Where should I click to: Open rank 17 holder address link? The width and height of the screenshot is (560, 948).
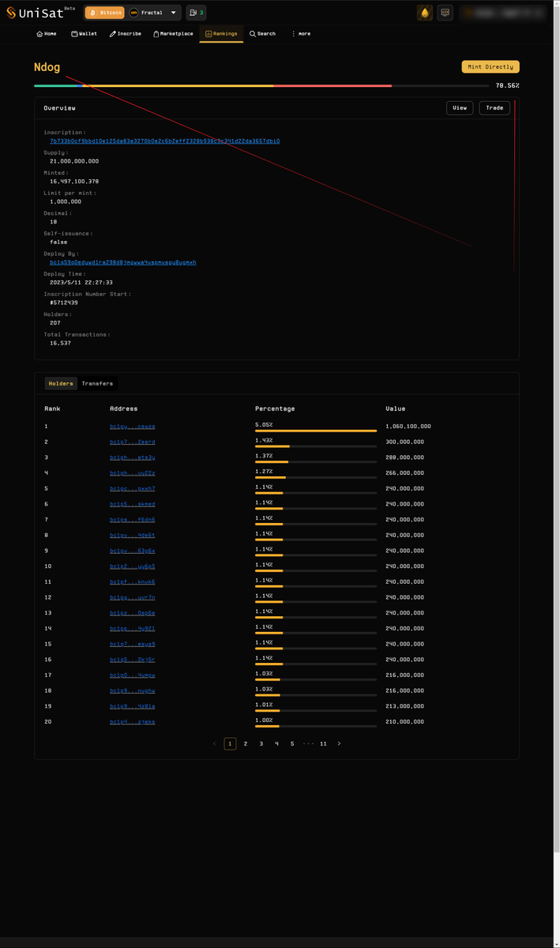pyautogui.click(x=133, y=675)
